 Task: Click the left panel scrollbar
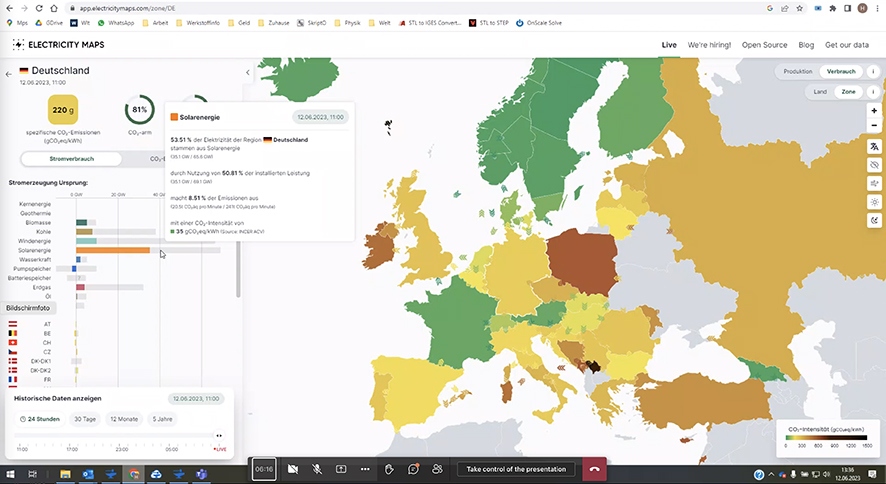[x=238, y=269]
